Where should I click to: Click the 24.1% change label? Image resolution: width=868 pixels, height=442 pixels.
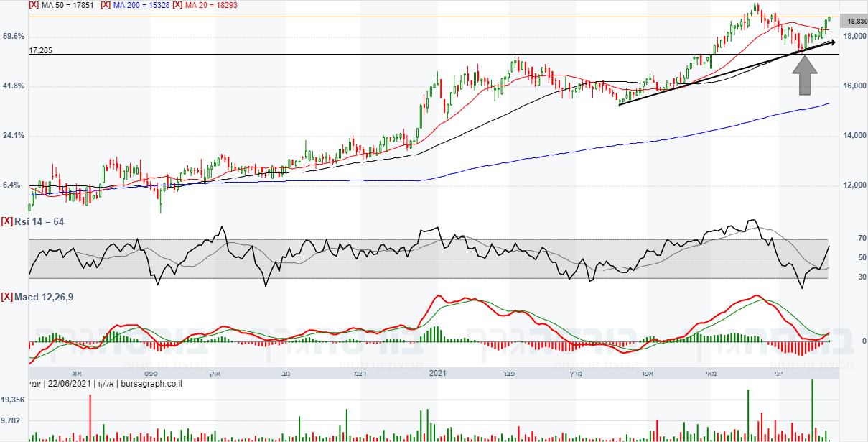[14, 135]
